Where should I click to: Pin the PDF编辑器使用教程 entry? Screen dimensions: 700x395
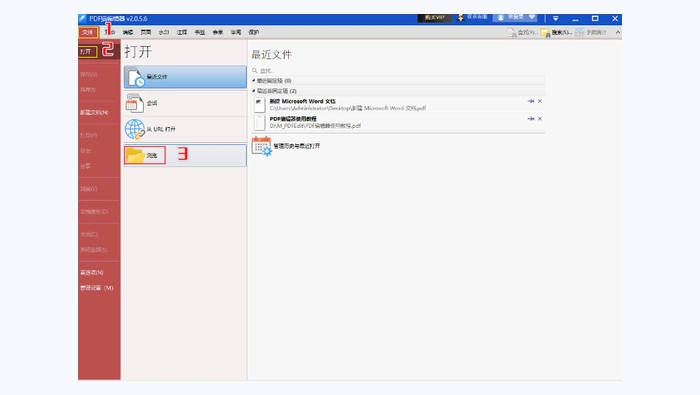(531, 119)
